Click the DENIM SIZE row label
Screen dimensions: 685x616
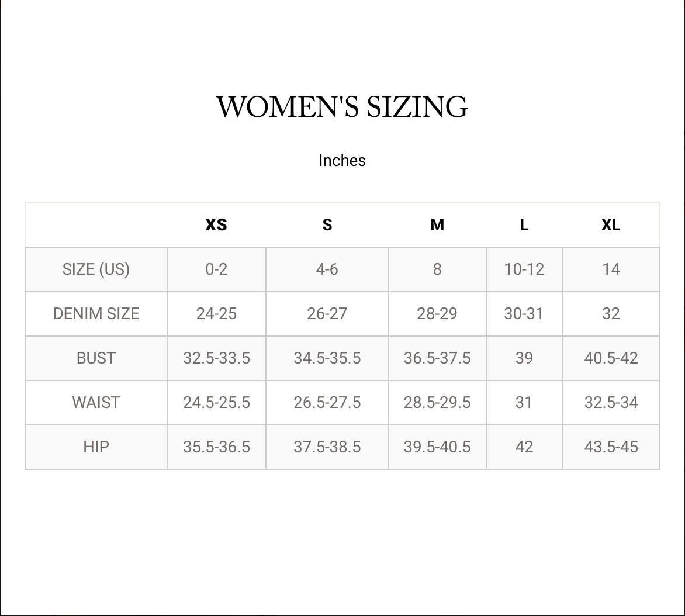(96, 314)
